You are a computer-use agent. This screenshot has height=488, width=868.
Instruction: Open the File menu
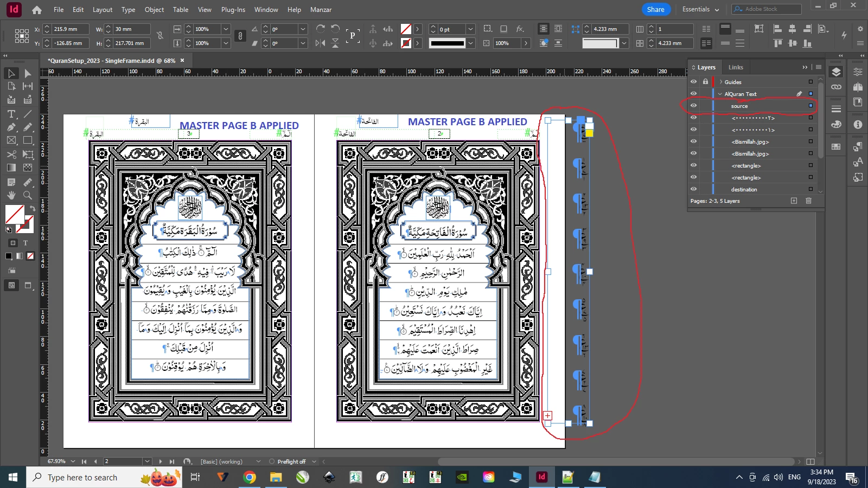coord(59,10)
